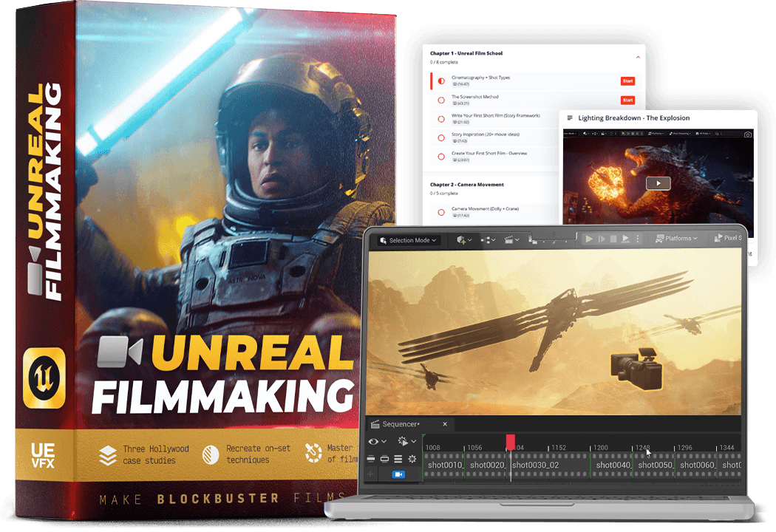Click the first track layout icon in Sequencer
The width and height of the screenshot is (776, 532).
[x=371, y=460]
